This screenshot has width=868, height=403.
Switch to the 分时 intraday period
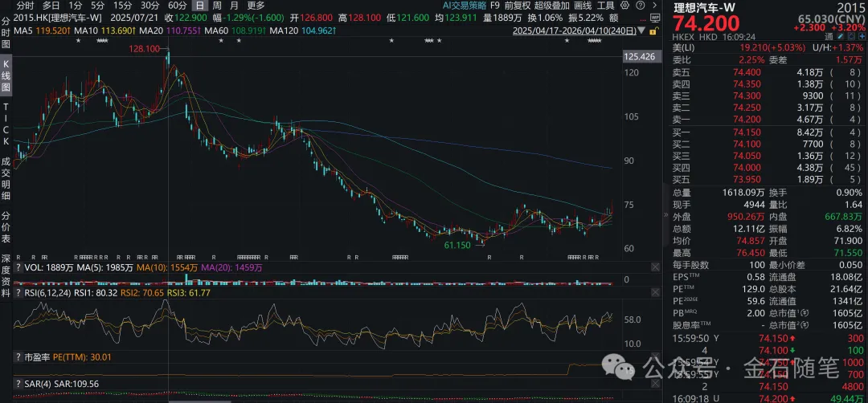[27, 6]
